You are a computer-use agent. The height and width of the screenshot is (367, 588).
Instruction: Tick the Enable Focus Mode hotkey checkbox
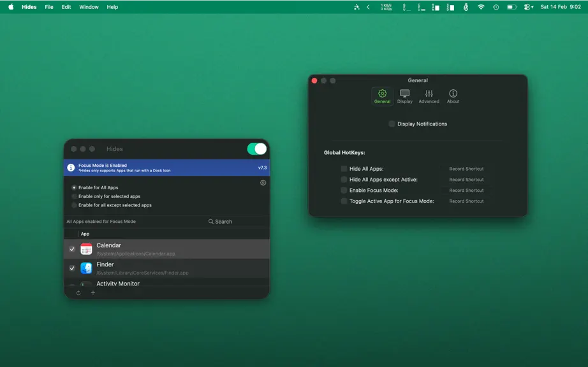344,191
